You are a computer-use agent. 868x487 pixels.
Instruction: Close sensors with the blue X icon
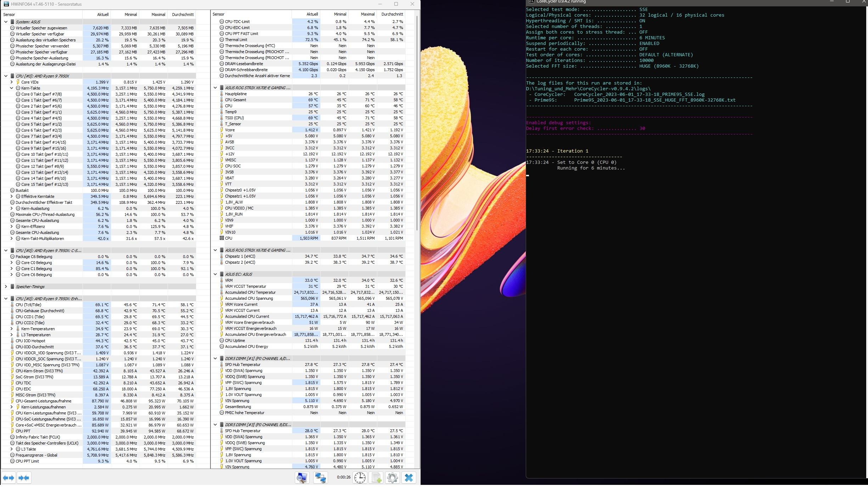pyautogui.click(x=408, y=478)
